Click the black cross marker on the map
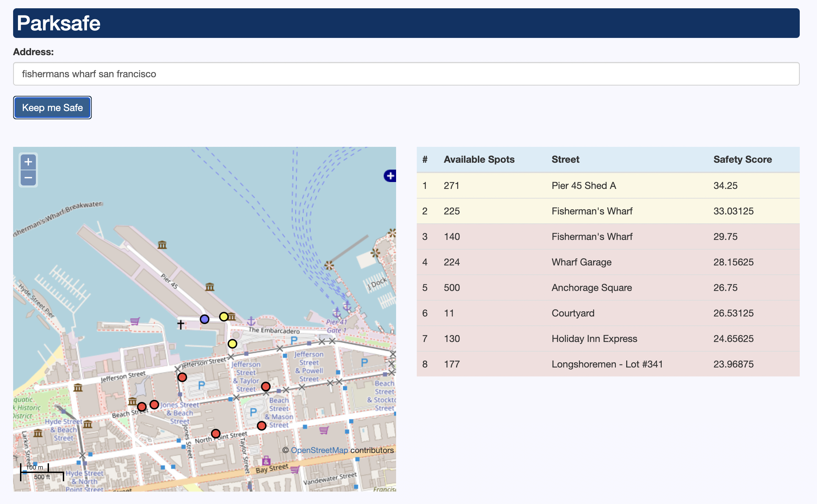 pos(180,324)
